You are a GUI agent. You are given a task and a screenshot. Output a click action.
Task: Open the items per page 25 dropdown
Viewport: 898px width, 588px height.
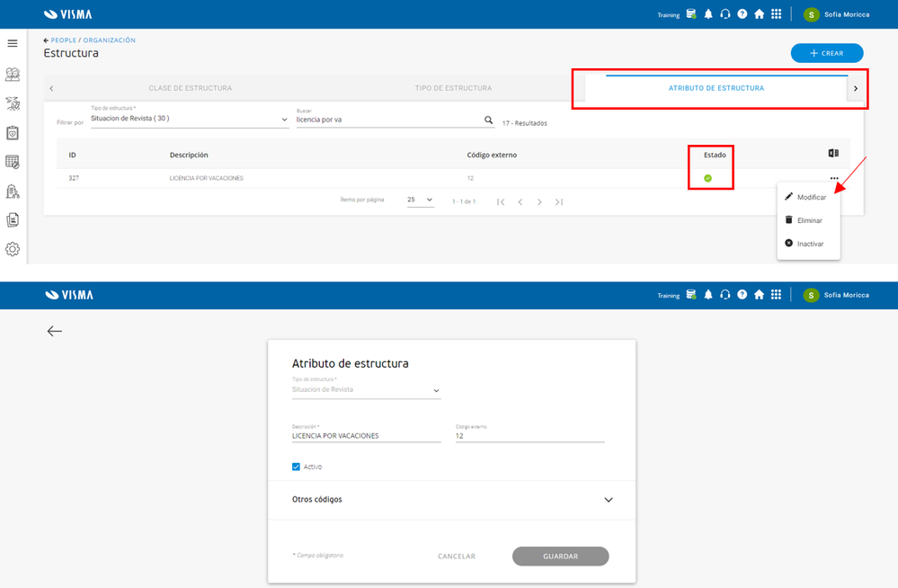[x=420, y=200]
